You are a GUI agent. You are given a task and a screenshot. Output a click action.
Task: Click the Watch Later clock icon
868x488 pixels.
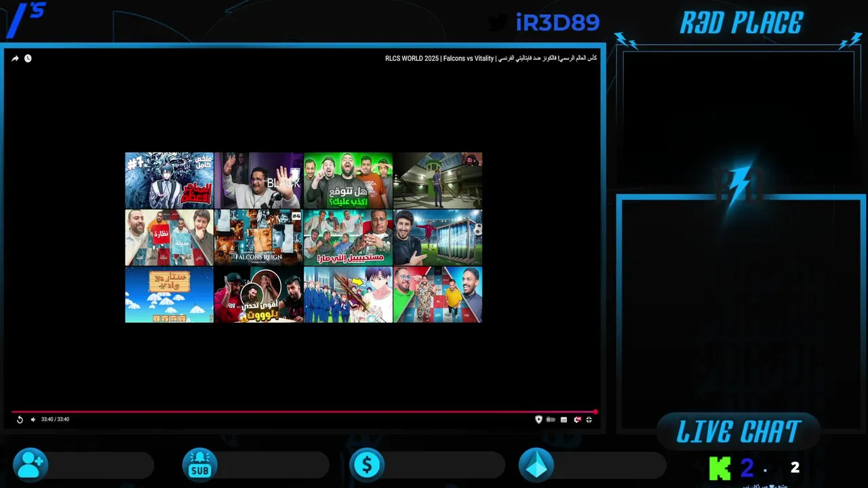tap(28, 58)
